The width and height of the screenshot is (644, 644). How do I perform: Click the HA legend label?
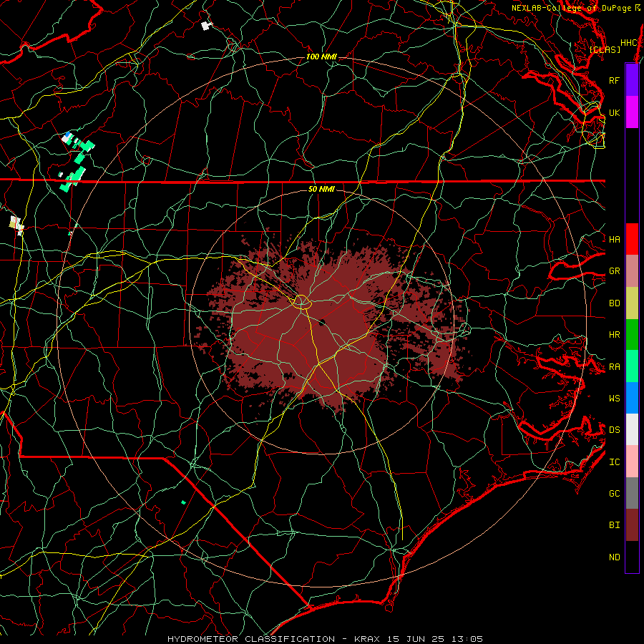click(614, 240)
